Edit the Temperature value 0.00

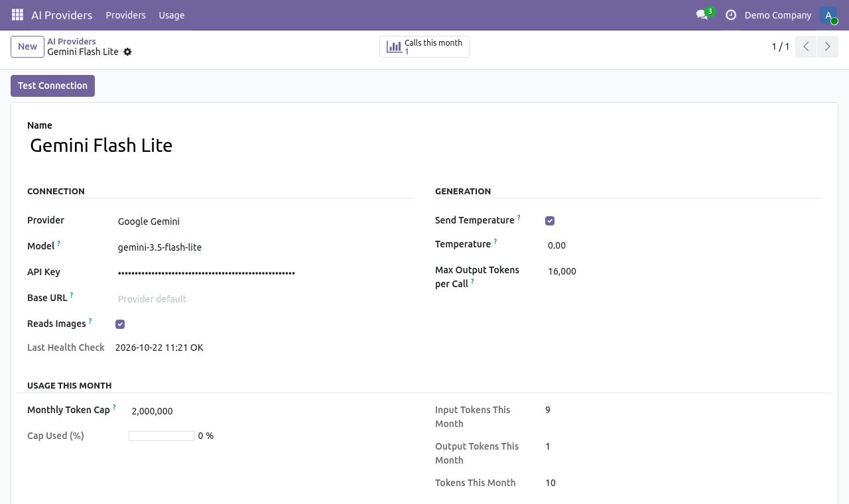tap(683, 245)
